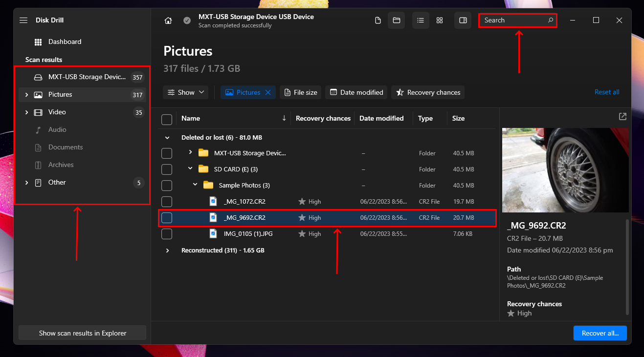Sort by Type column

click(425, 118)
